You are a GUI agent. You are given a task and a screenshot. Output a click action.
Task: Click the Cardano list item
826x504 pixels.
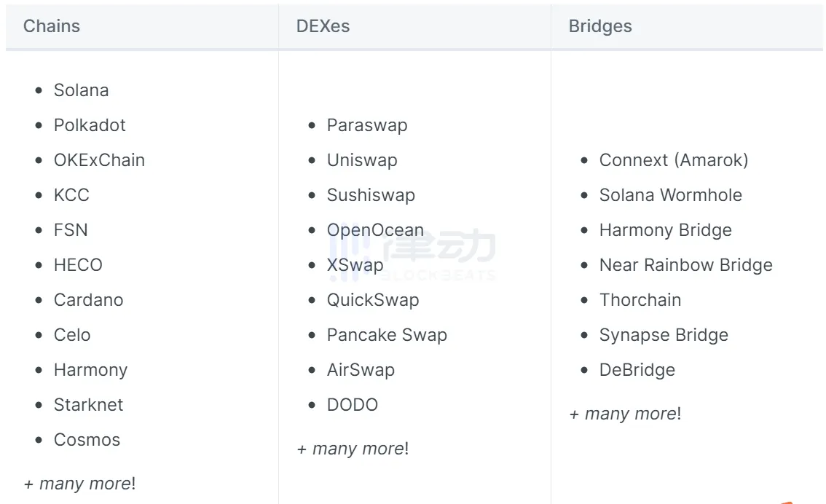pyautogui.click(x=88, y=300)
